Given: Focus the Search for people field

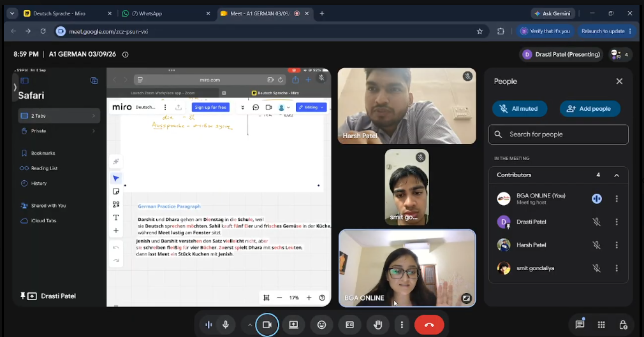Looking at the screenshot, I should pos(558,134).
